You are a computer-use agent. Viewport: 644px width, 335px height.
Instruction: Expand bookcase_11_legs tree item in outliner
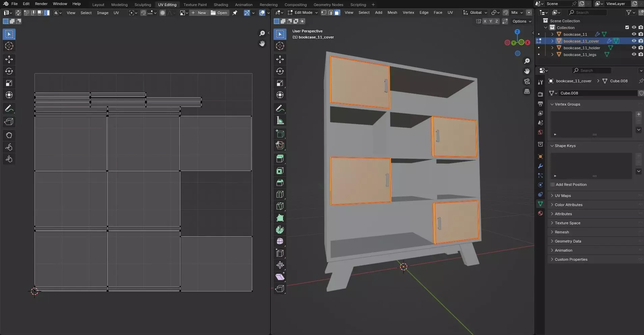pyautogui.click(x=552, y=54)
